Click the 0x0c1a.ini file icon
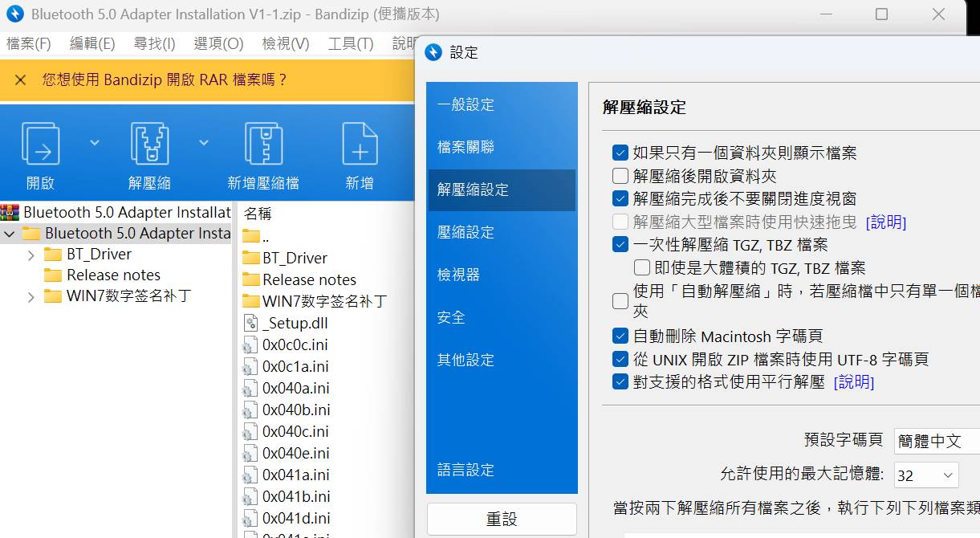Image resolution: width=980 pixels, height=538 pixels. (x=250, y=366)
